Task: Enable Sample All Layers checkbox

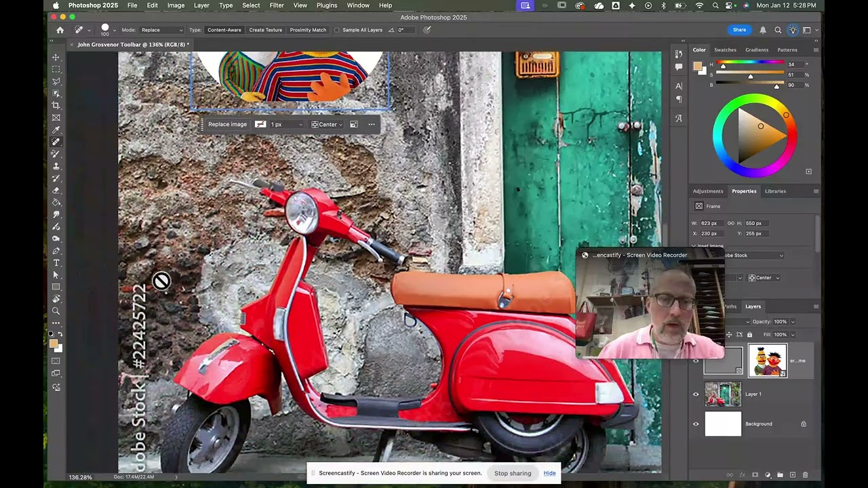Action: [x=337, y=30]
